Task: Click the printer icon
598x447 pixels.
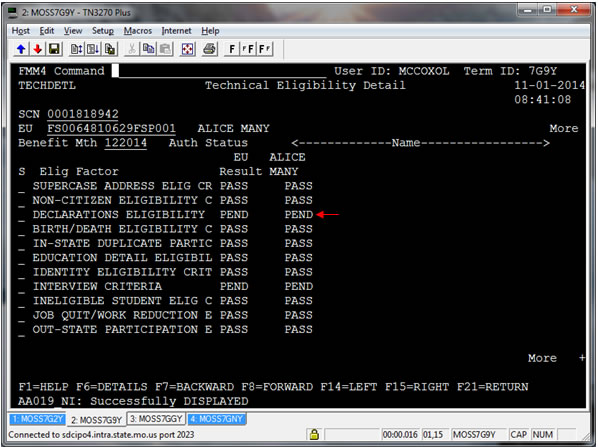Action: coord(209,49)
